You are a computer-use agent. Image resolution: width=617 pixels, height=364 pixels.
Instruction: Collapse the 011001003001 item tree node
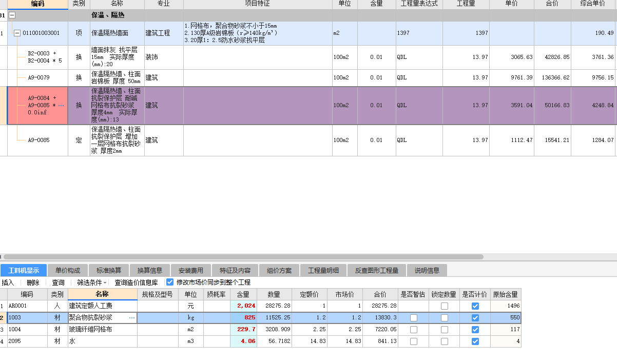pos(17,33)
